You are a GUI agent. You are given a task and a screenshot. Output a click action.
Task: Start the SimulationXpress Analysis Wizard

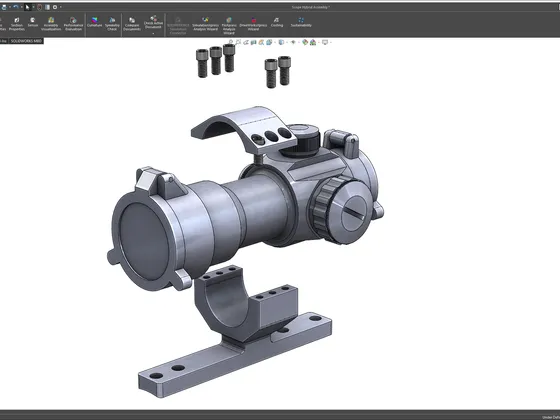(x=205, y=24)
